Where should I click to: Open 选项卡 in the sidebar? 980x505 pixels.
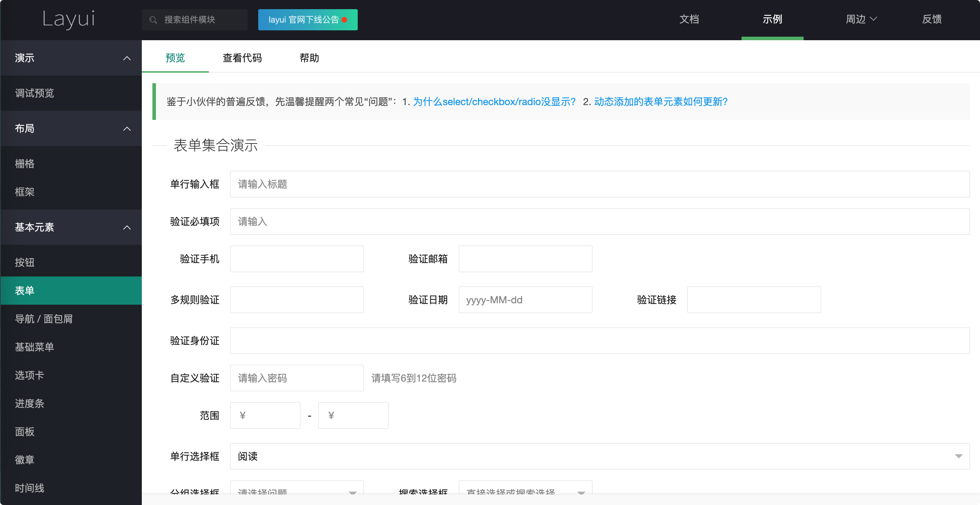tap(71, 375)
